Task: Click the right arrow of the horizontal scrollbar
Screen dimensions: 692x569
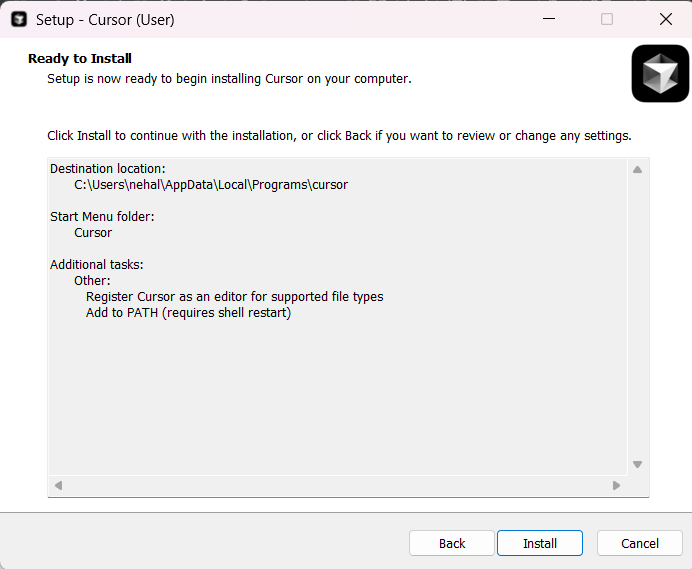Action: click(x=617, y=486)
